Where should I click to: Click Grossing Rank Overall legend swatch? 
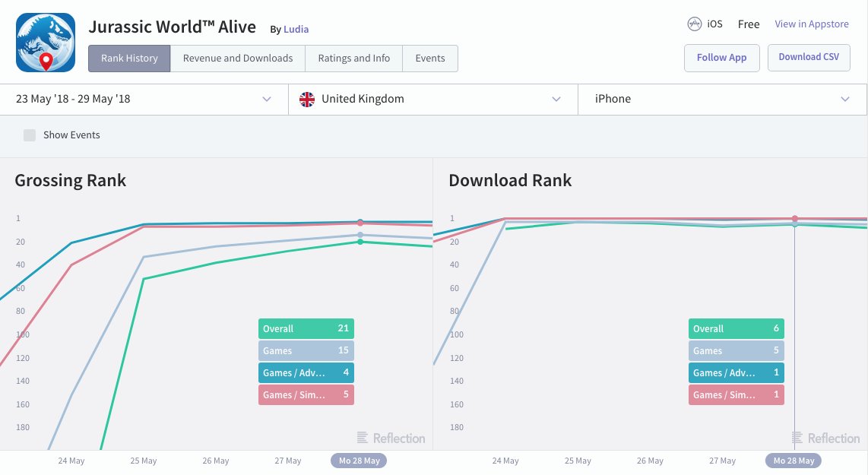[306, 328]
